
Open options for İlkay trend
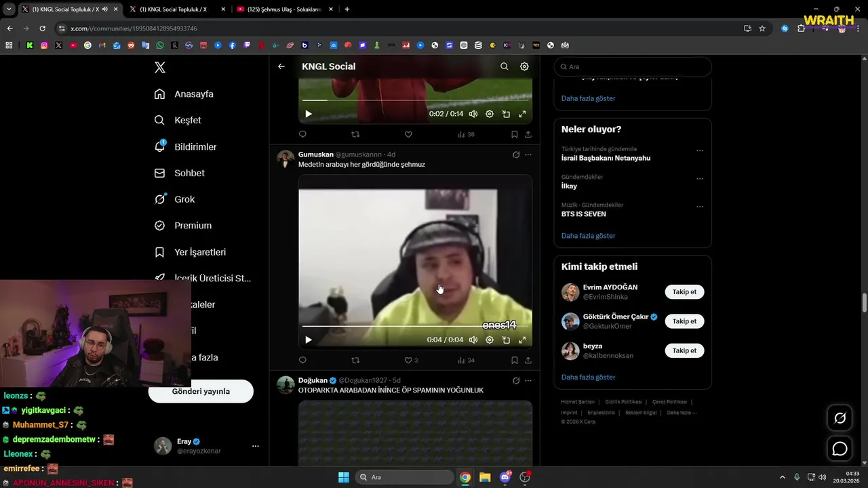[x=700, y=179]
